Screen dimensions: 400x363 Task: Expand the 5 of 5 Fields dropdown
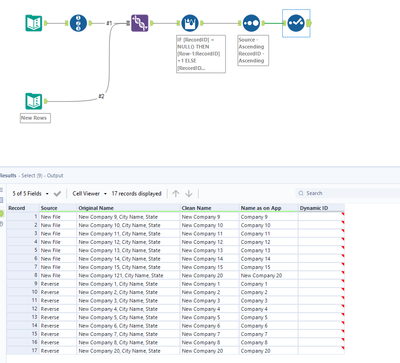tap(30, 193)
